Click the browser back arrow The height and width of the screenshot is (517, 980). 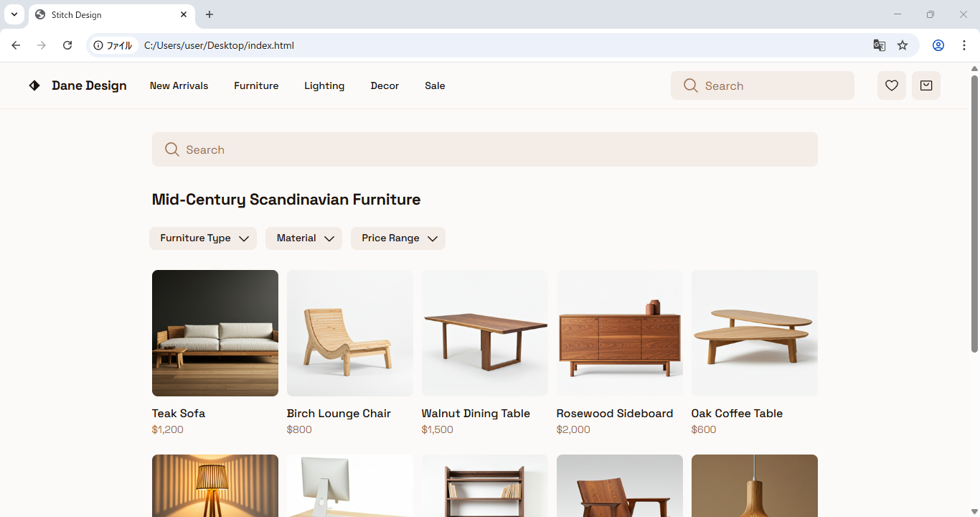pyautogui.click(x=16, y=45)
